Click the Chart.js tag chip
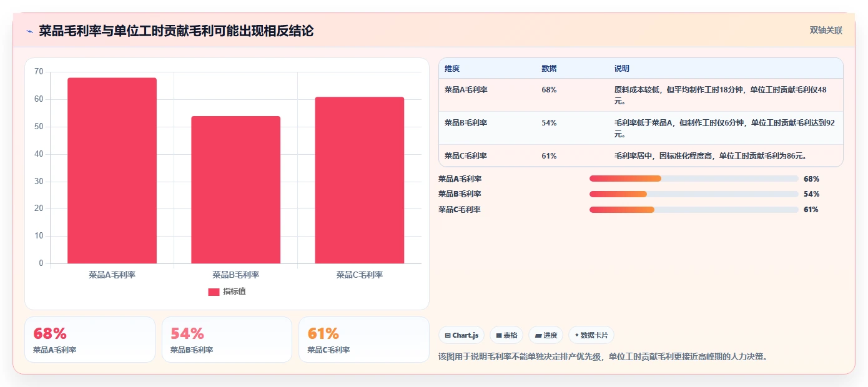Viewport: 868px width, 387px height. [461, 335]
